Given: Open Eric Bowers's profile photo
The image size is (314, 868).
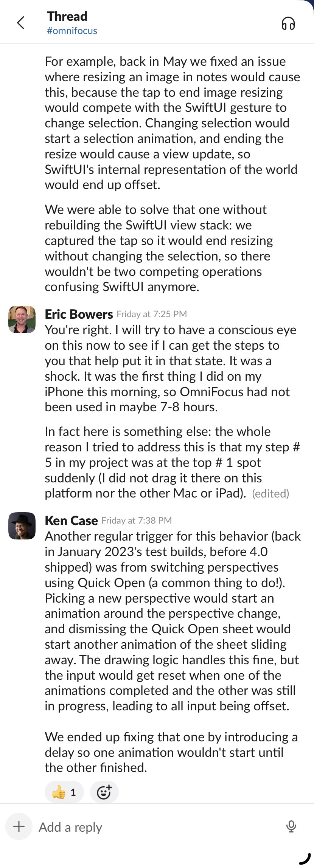Looking at the screenshot, I should (x=22, y=319).
